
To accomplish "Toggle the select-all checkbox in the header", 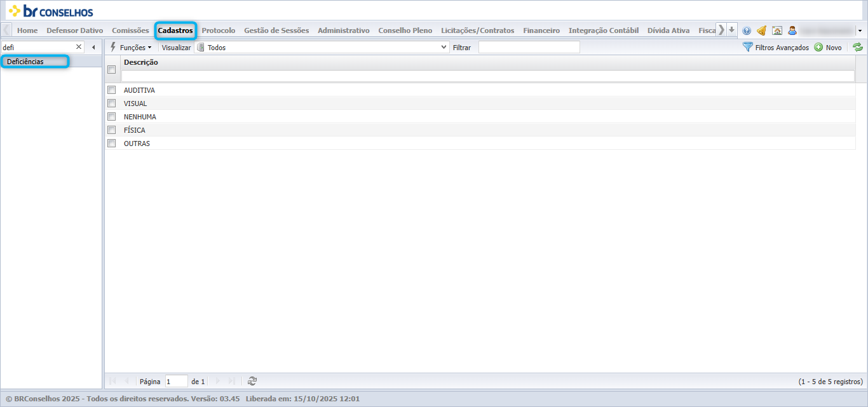I will [x=112, y=70].
